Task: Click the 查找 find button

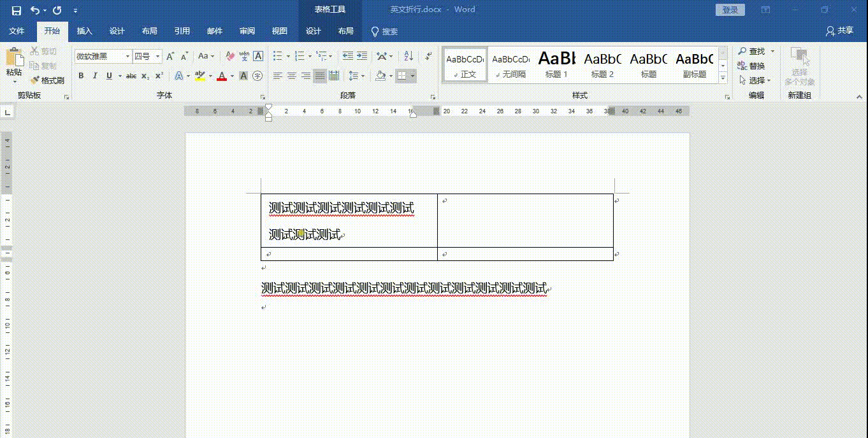Action: [751, 51]
